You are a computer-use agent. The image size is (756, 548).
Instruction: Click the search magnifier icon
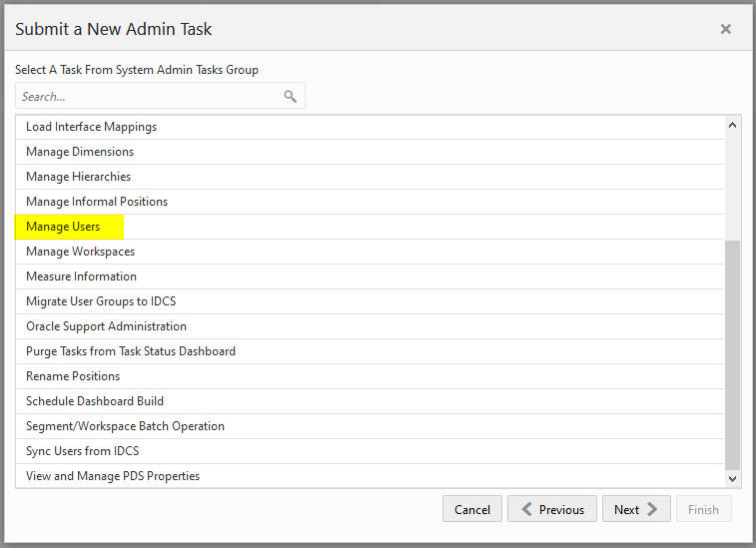(290, 97)
